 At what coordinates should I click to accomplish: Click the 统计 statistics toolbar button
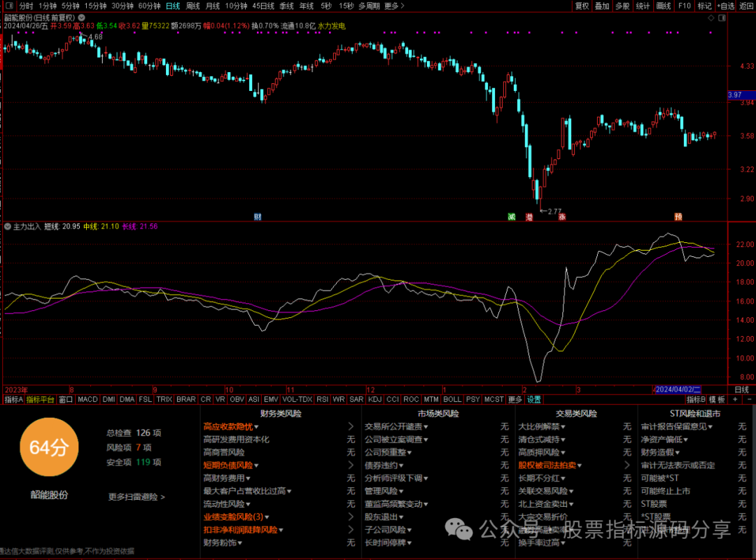tap(643, 6)
